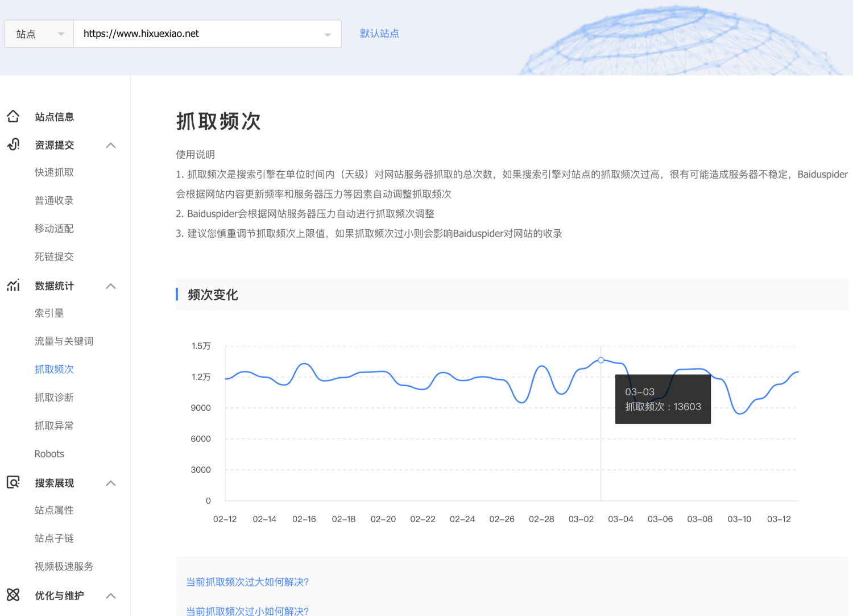Click the 频次变化 section heading

pos(213,295)
